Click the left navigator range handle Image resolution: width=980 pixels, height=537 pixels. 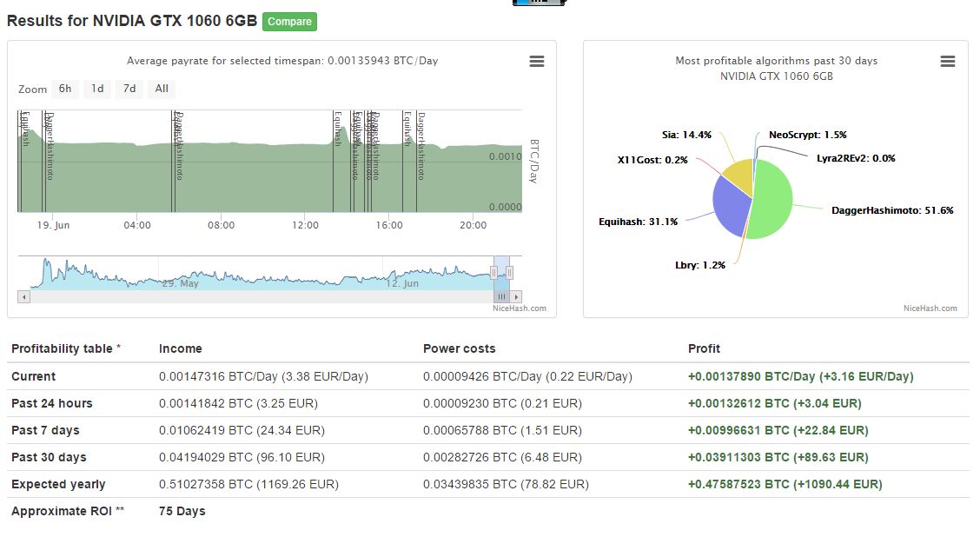493,273
